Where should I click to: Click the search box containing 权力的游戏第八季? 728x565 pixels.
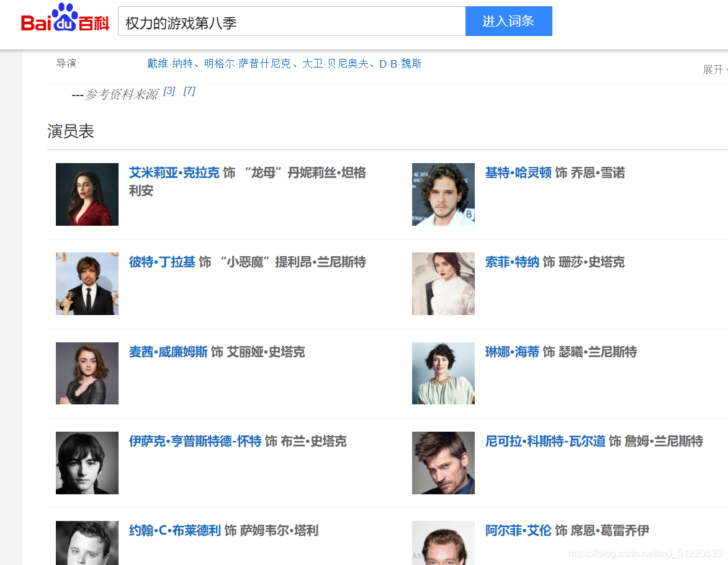coord(292,21)
